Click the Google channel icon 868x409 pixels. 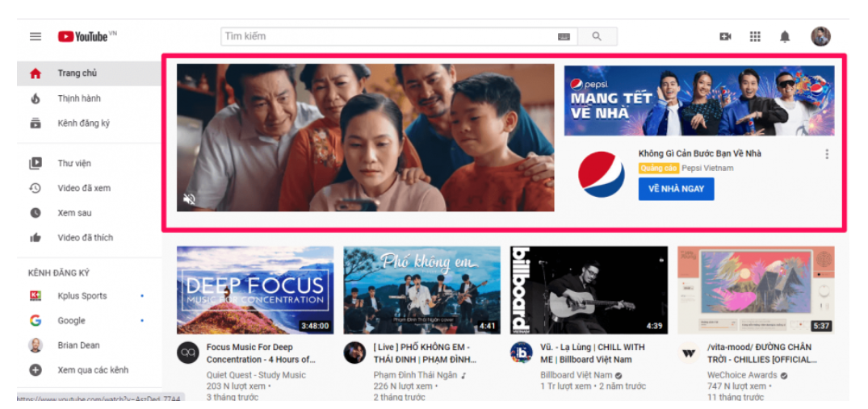tap(36, 320)
